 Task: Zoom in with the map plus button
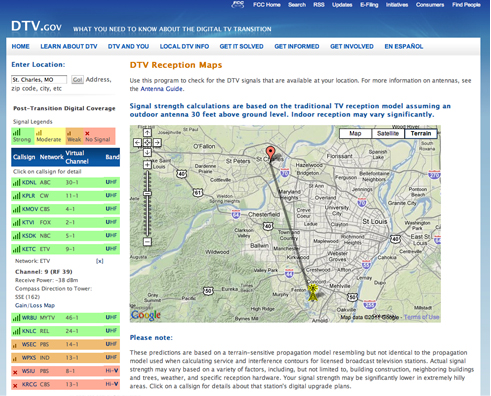click(147, 165)
